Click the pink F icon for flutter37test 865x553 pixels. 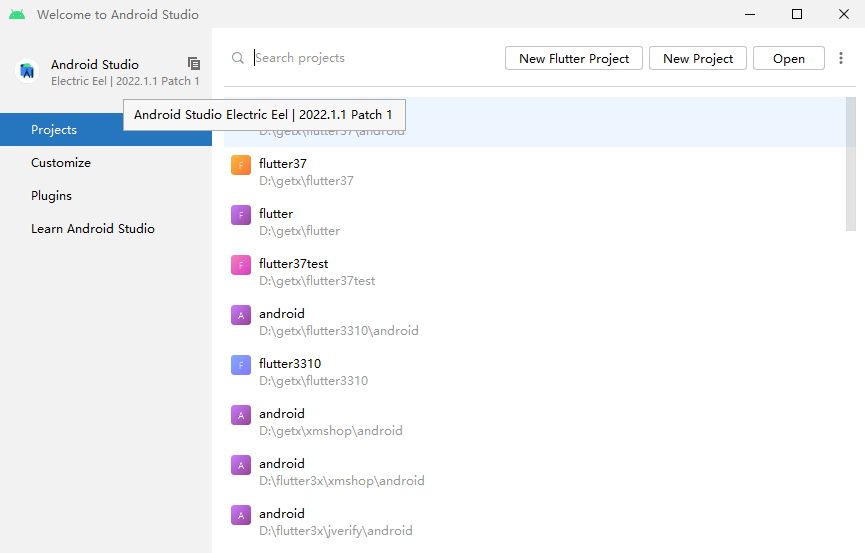point(241,265)
